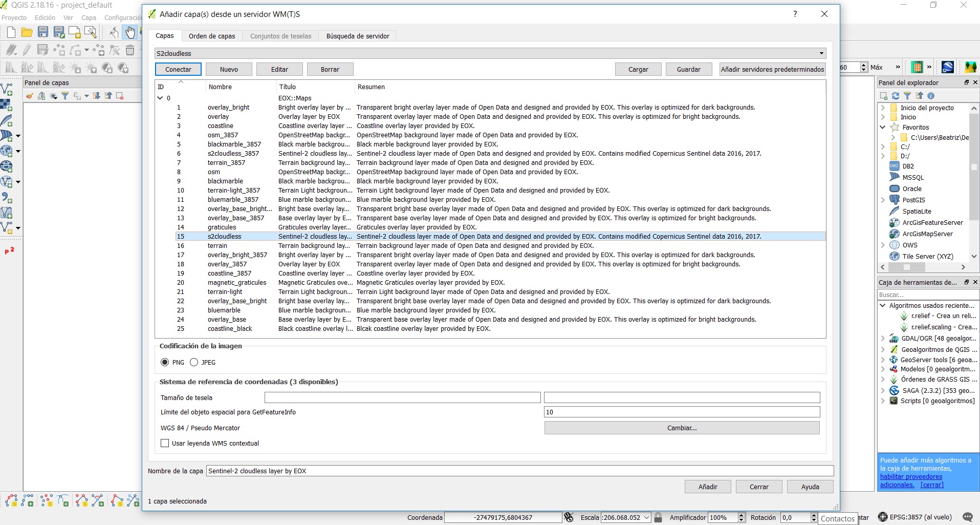Open the Capa menu
Viewport: 980px width, 525px height.
click(x=89, y=17)
